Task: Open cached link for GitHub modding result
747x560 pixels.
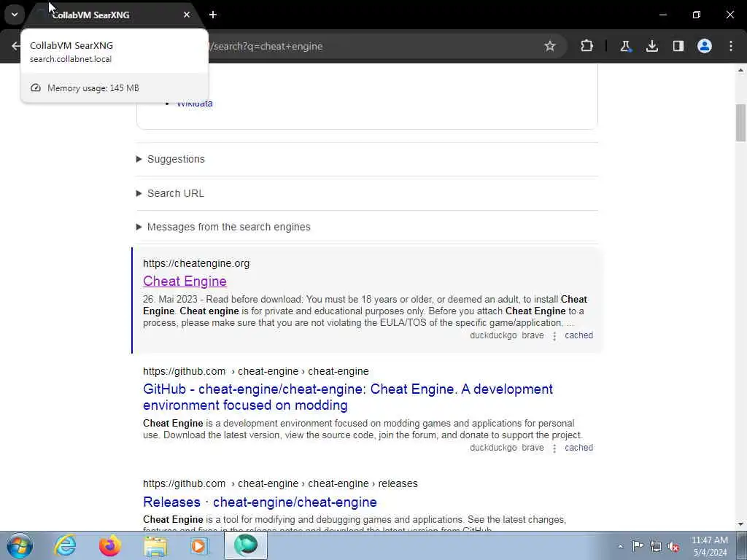Action: pos(578,448)
